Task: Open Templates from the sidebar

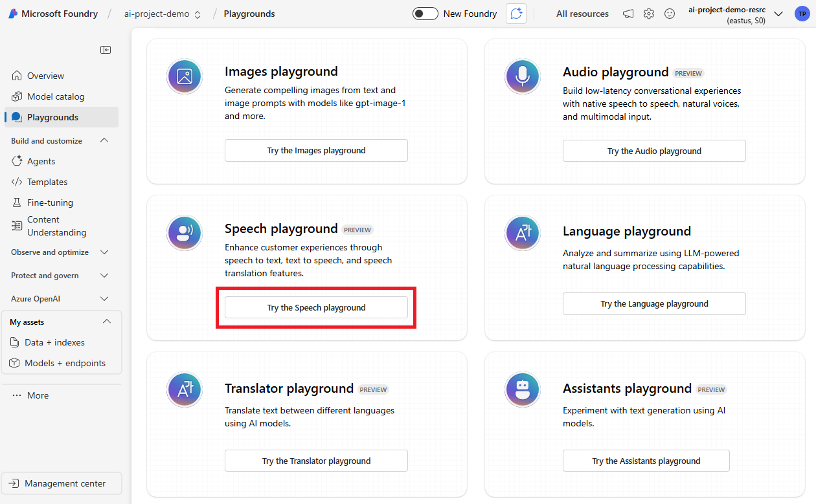Action: 62,182
